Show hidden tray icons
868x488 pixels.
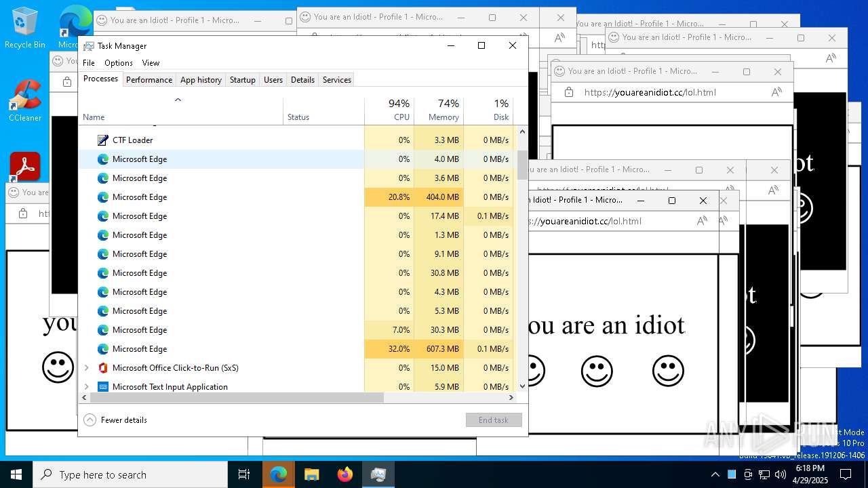pyautogui.click(x=715, y=474)
